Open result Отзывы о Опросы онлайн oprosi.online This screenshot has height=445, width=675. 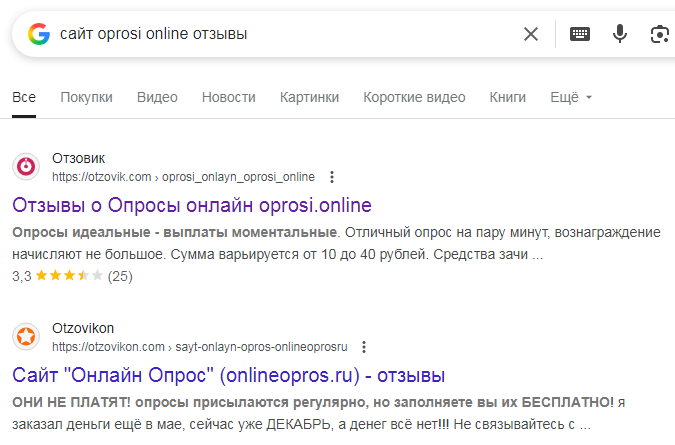[x=192, y=205]
